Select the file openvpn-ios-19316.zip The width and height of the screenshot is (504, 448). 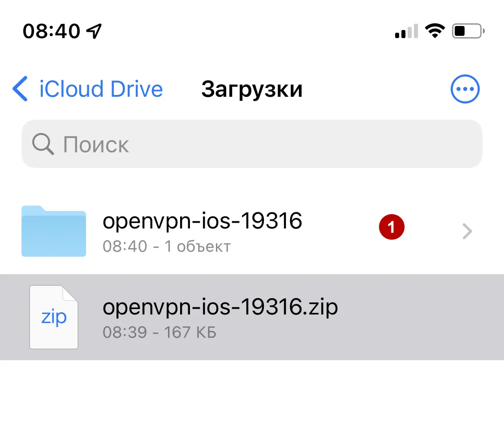click(220, 307)
